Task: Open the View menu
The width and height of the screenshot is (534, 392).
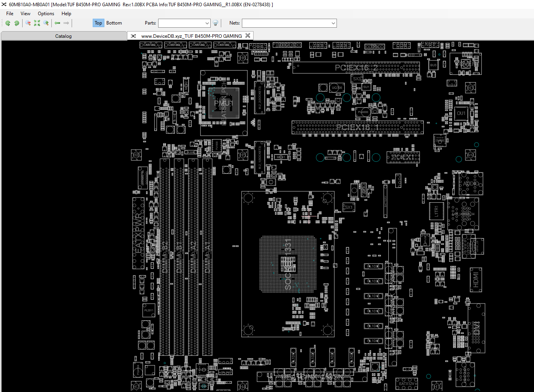Action: click(25, 13)
